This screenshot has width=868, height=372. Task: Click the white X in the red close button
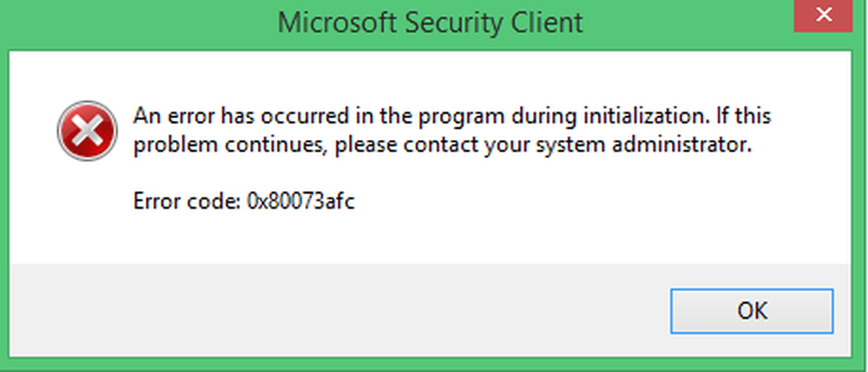tap(824, 15)
